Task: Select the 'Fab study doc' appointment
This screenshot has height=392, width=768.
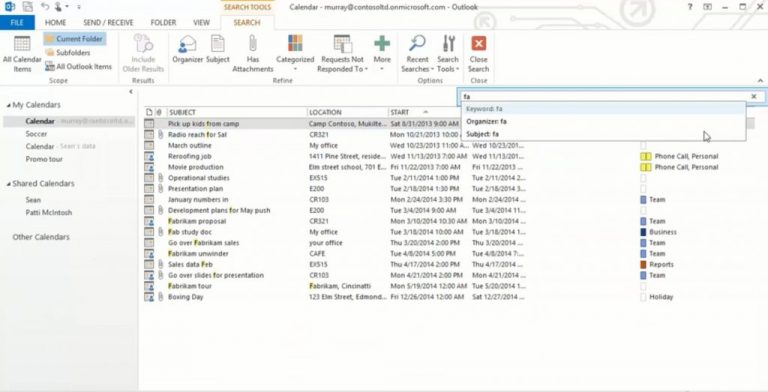Action: pos(190,232)
